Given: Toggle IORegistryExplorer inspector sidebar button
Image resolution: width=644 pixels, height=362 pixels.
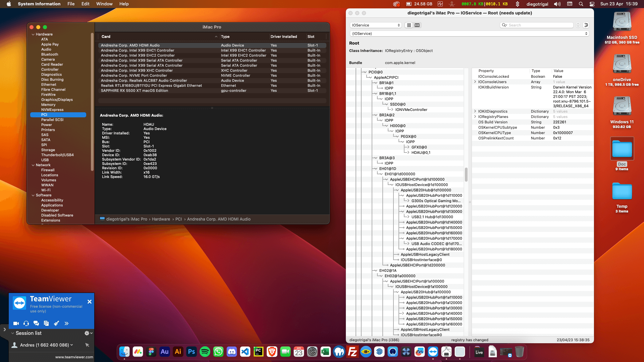Looking at the screenshot, I should (x=586, y=25).
